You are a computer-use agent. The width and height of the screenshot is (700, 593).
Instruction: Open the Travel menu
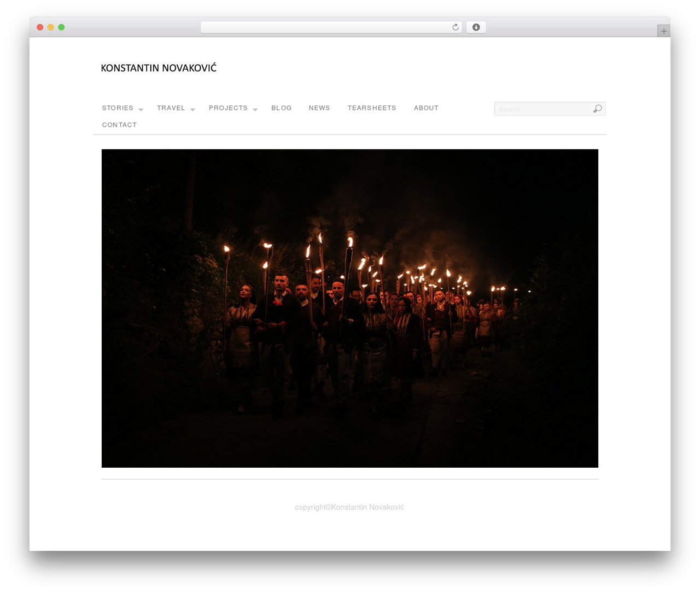coord(171,108)
